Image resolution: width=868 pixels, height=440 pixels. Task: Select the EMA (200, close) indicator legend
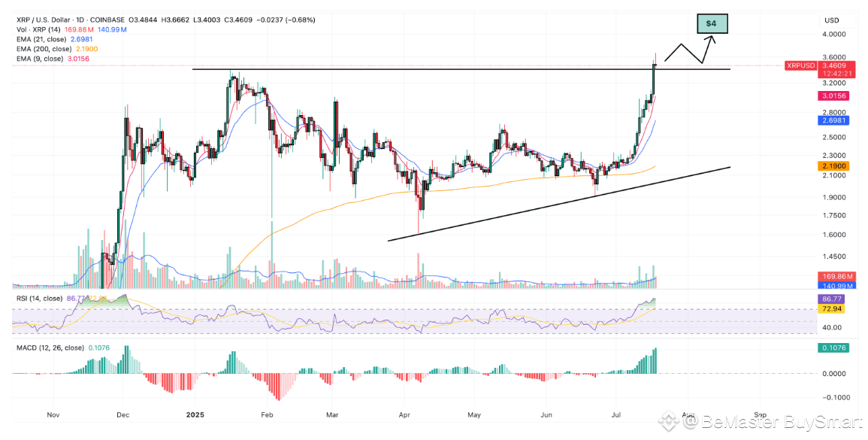pos(43,49)
